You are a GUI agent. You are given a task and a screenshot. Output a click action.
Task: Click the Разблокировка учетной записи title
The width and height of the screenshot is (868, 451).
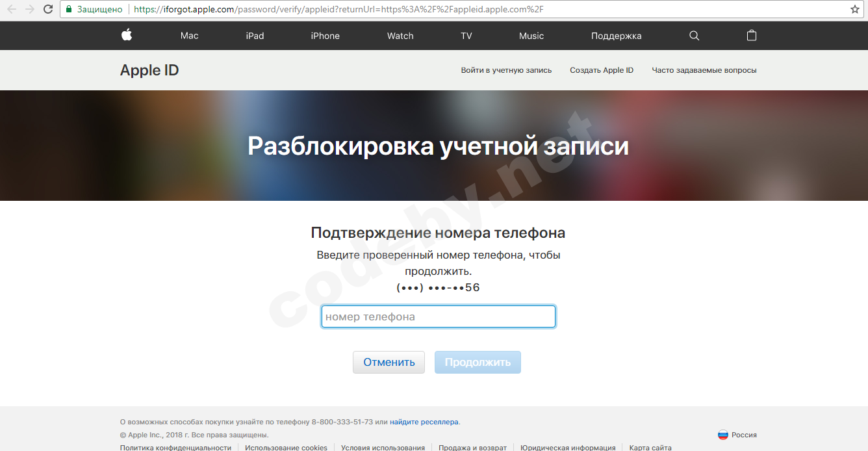[x=439, y=146]
